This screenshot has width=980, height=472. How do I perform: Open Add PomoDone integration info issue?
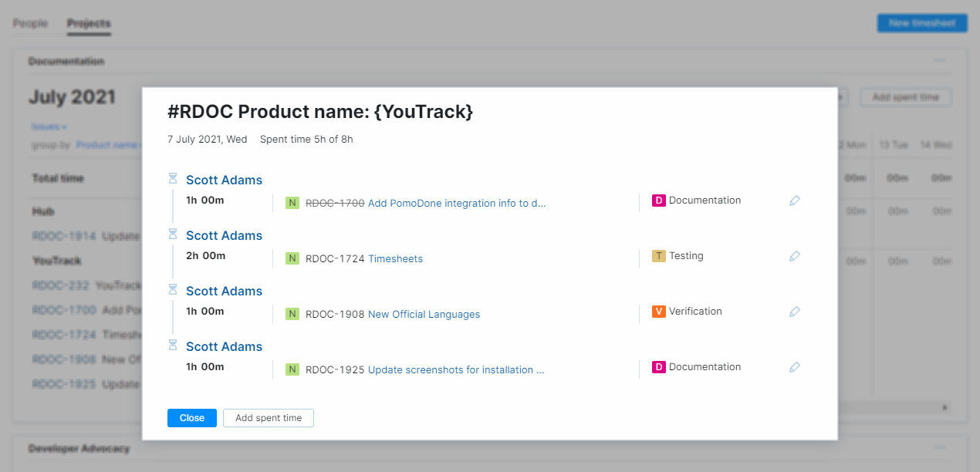pos(457,204)
